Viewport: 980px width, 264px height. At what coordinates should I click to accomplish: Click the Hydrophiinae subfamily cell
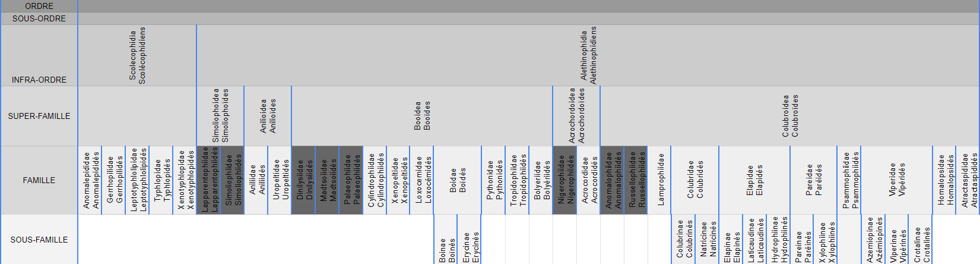tap(778, 240)
